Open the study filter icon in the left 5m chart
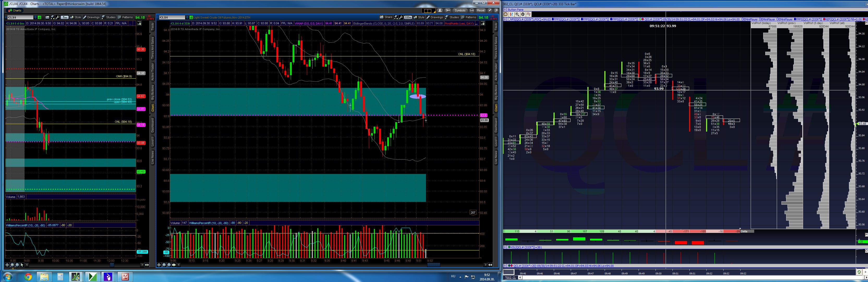The image size is (868, 282). [53, 17]
